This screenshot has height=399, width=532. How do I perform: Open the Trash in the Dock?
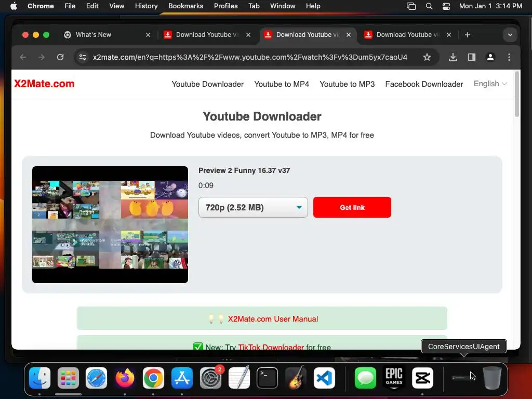click(492, 378)
